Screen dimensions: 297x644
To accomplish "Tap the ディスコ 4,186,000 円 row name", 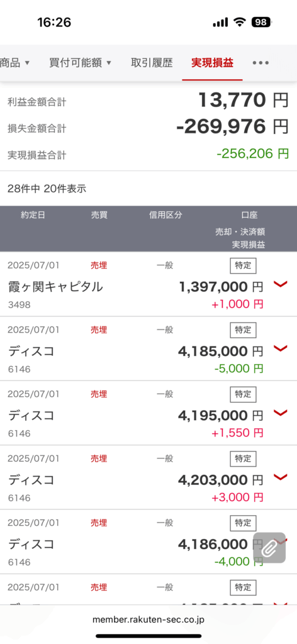I will [31, 544].
